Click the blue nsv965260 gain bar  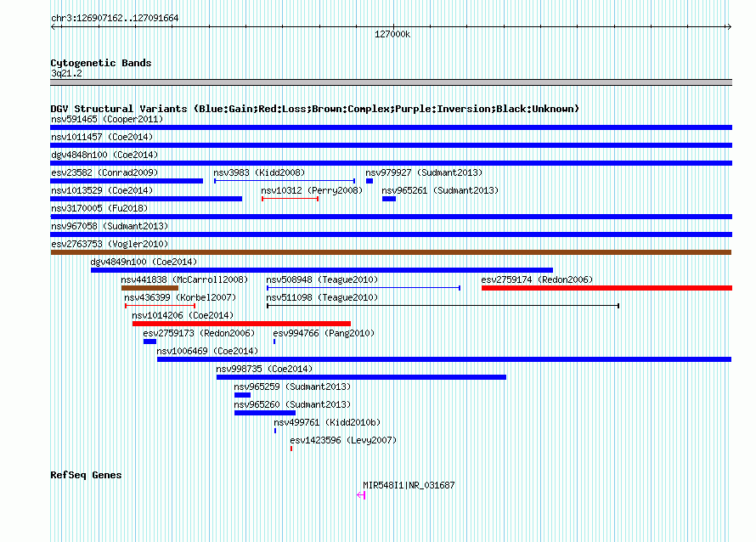point(265,413)
